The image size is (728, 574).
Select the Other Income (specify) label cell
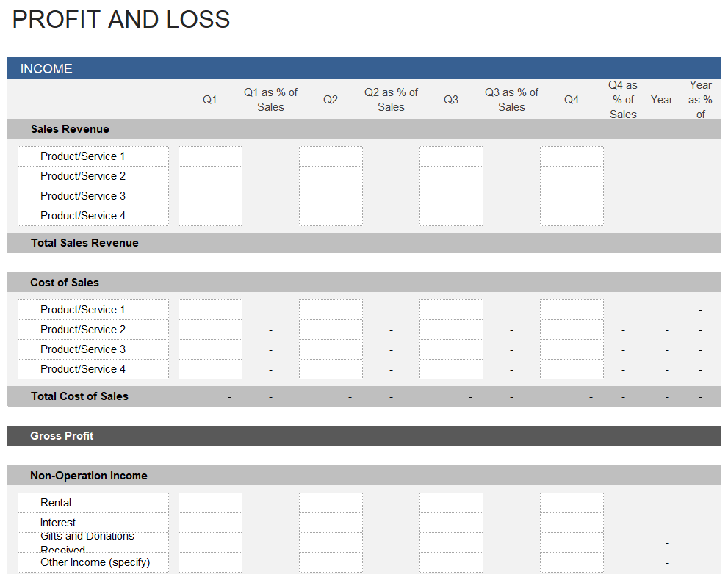pos(95,562)
